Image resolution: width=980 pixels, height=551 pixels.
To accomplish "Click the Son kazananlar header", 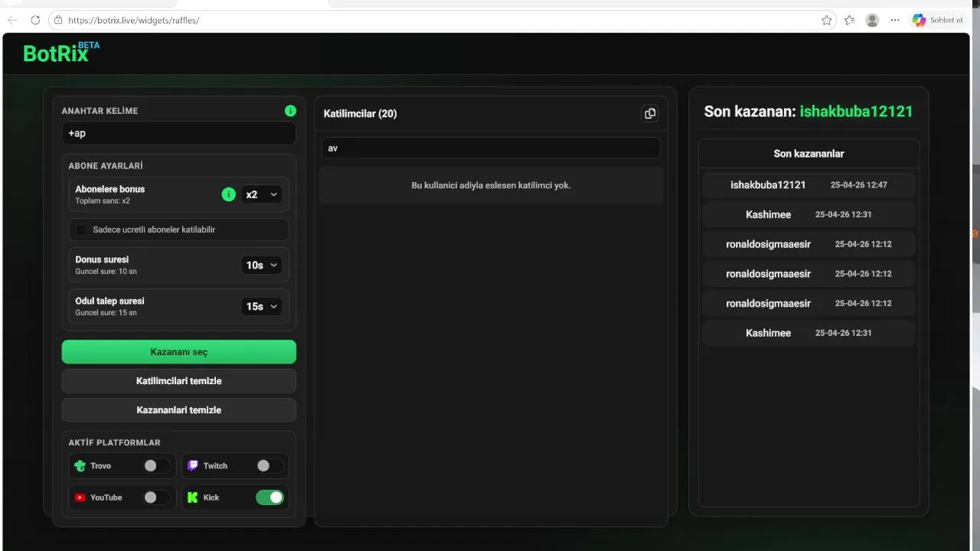I will 808,154.
